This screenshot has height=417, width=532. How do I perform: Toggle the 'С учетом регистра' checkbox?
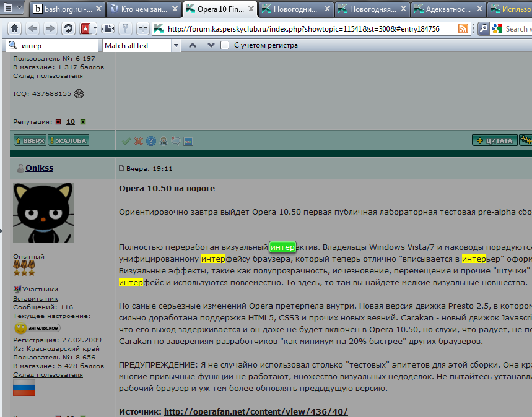pyautogui.click(x=225, y=45)
